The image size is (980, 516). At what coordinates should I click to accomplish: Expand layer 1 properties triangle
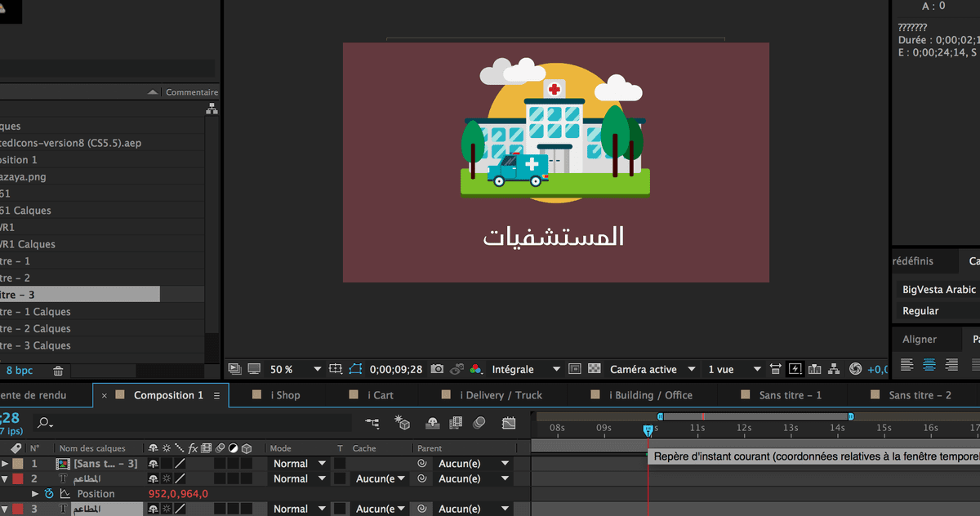[5, 464]
